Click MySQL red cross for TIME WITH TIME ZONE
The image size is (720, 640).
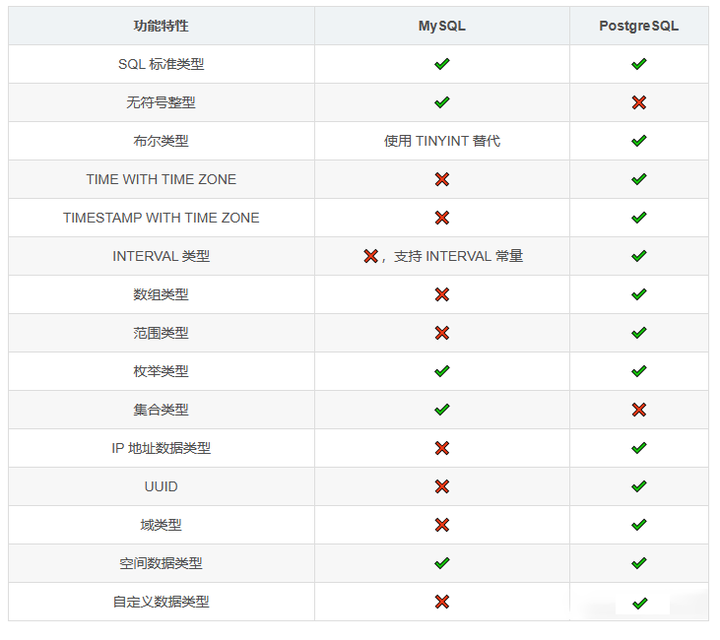[442, 179]
